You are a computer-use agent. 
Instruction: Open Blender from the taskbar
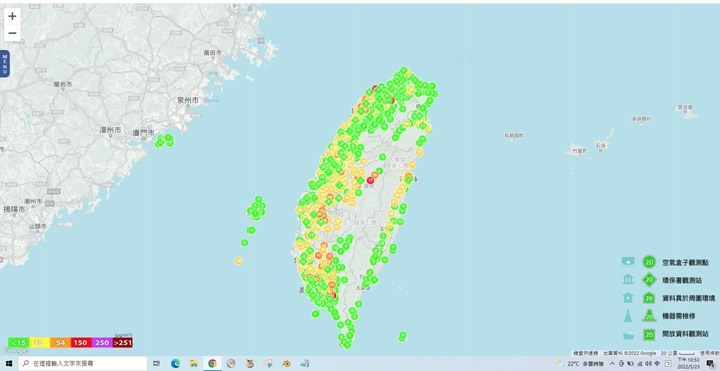(287, 364)
